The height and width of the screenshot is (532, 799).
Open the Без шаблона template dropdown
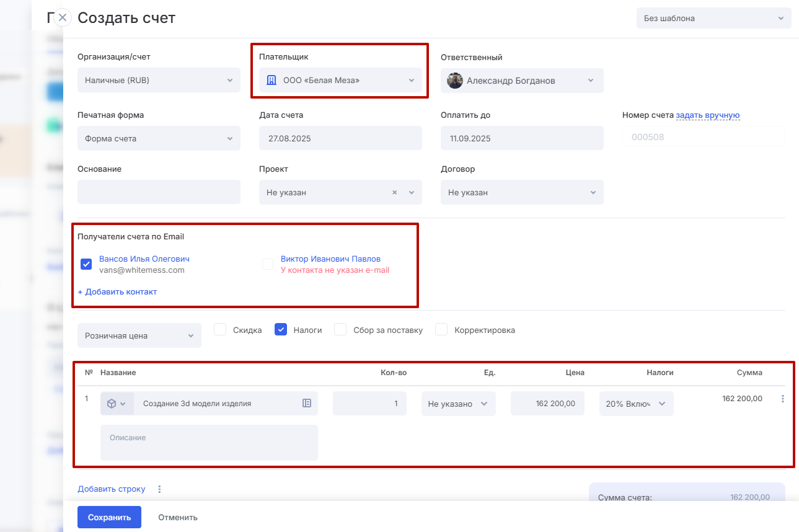(713, 19)
